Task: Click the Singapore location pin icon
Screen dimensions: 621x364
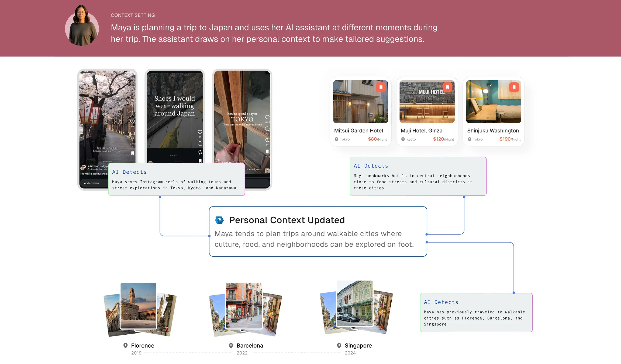Action: tap(339, 345)
